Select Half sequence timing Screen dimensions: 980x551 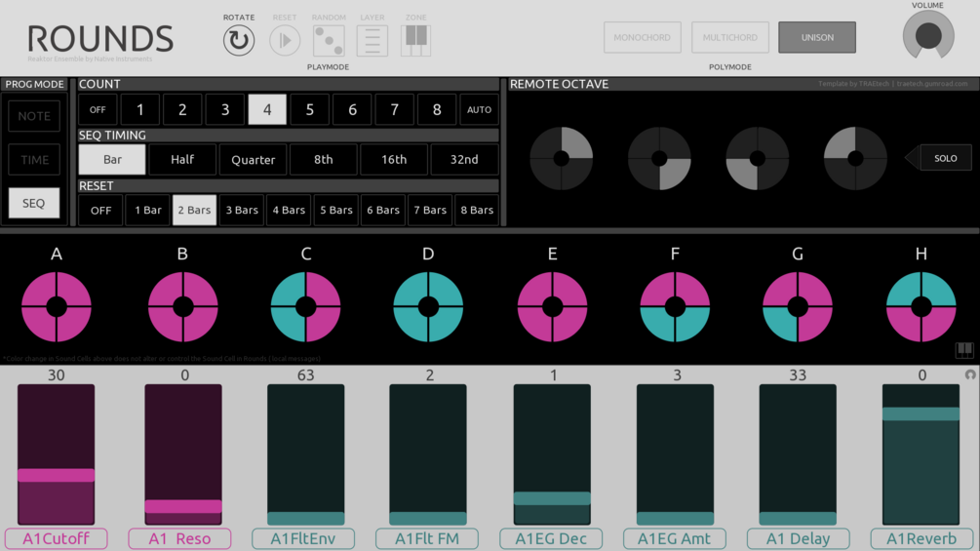click(x=182, y=159)
